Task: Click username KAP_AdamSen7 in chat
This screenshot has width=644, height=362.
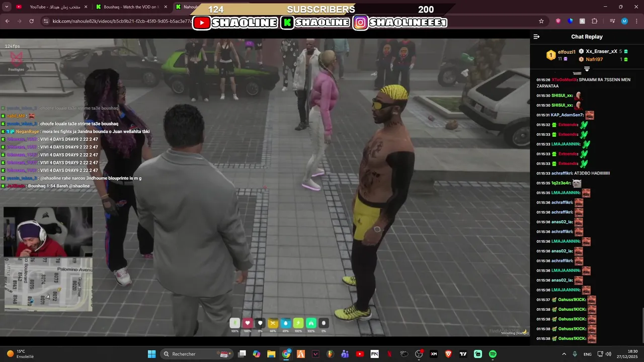Action: point(567,115)
